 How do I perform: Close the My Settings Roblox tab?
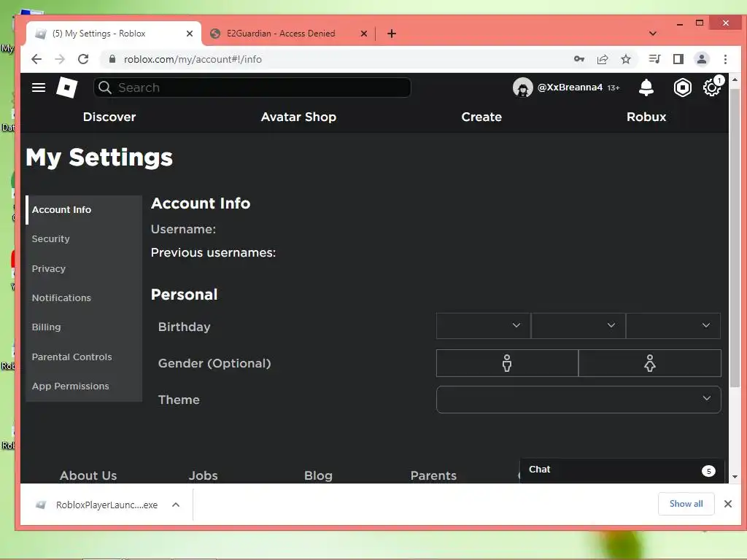(190, 34)
